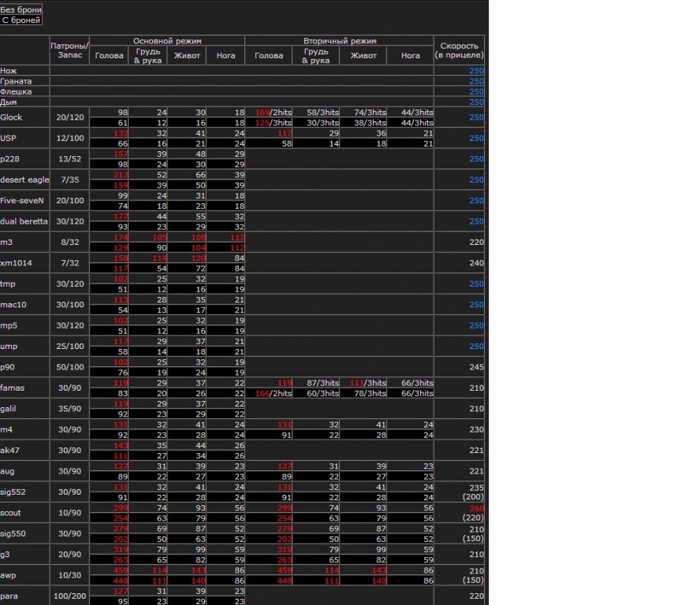Click the "Граната" row label

[x=16, y=81]
